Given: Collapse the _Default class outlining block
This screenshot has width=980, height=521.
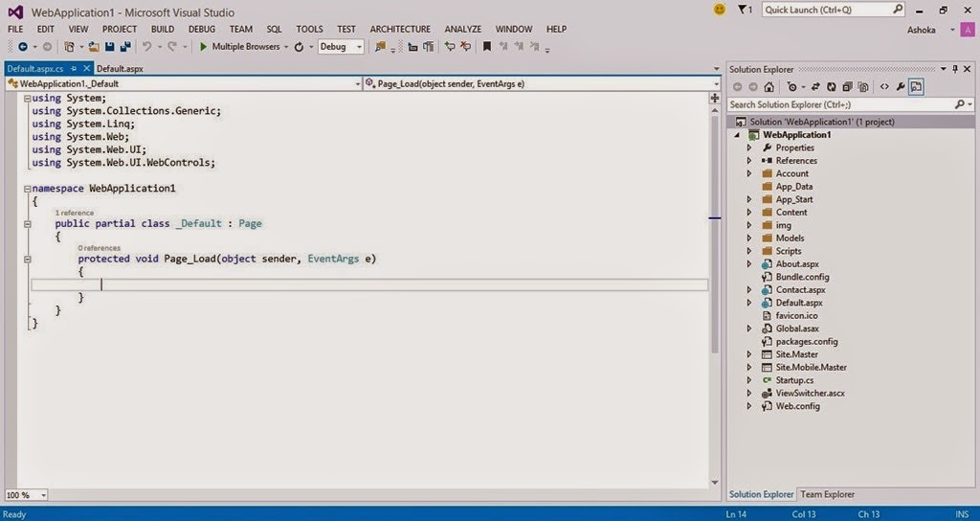Looking at the screenshot, I should point(27,223).
